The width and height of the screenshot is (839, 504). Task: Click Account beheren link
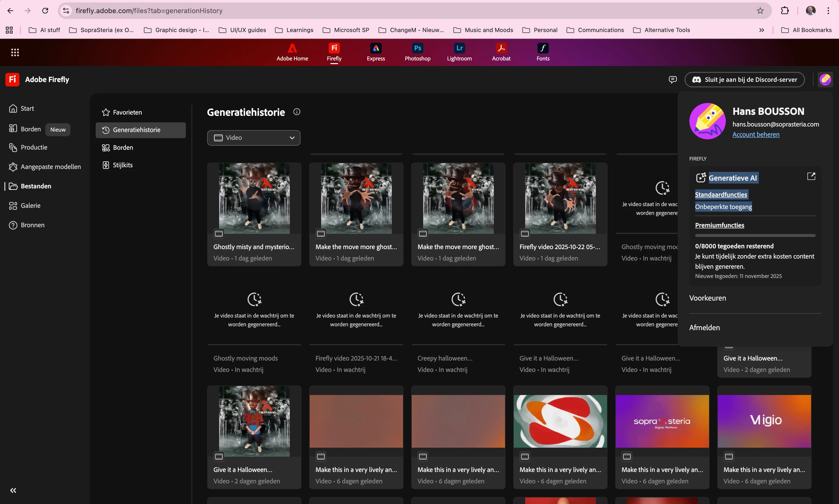click(x=756, y=134)
